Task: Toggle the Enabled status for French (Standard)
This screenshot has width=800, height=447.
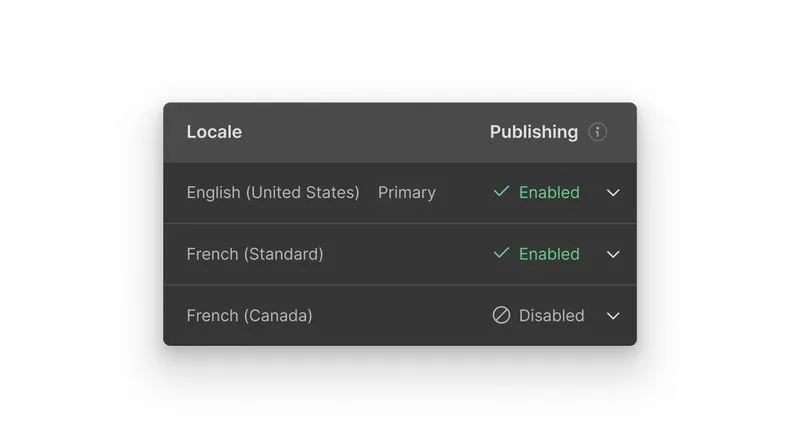Action: (549, 254)
